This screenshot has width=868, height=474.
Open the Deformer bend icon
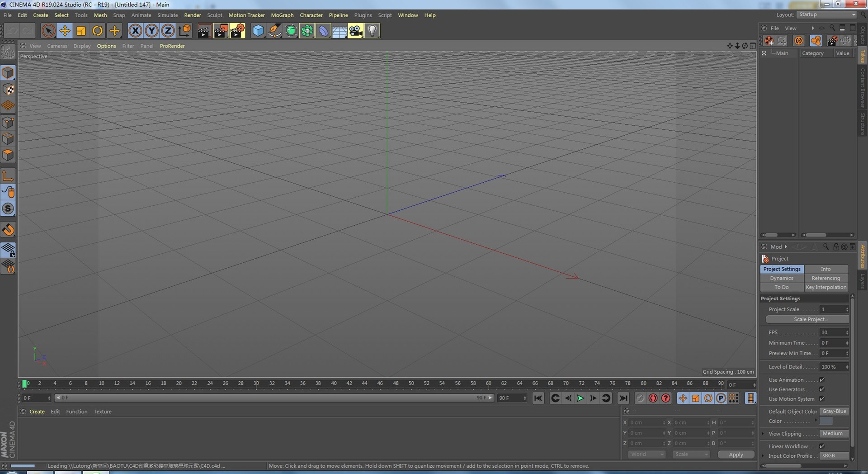(323, 31)
